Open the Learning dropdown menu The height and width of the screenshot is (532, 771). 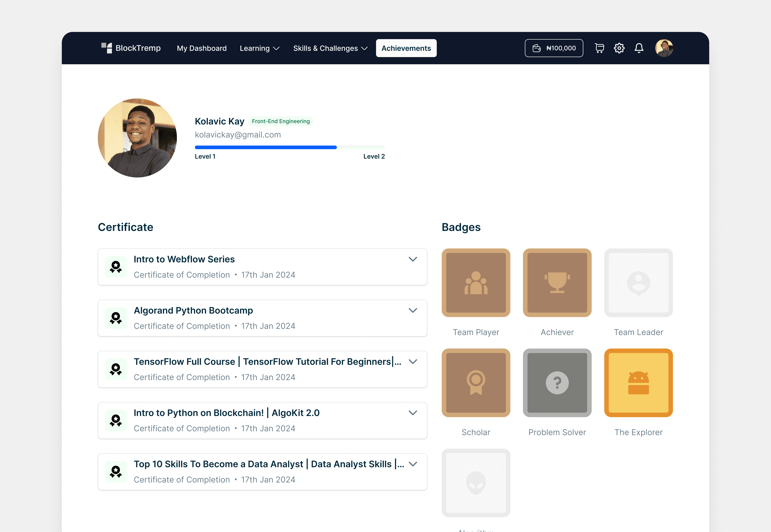[x=259, y=48]
